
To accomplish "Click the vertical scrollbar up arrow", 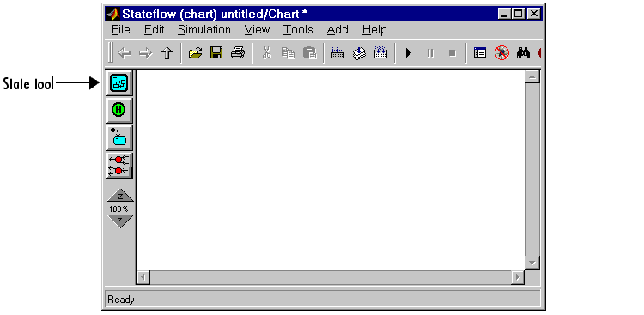I will click(532, 76).
